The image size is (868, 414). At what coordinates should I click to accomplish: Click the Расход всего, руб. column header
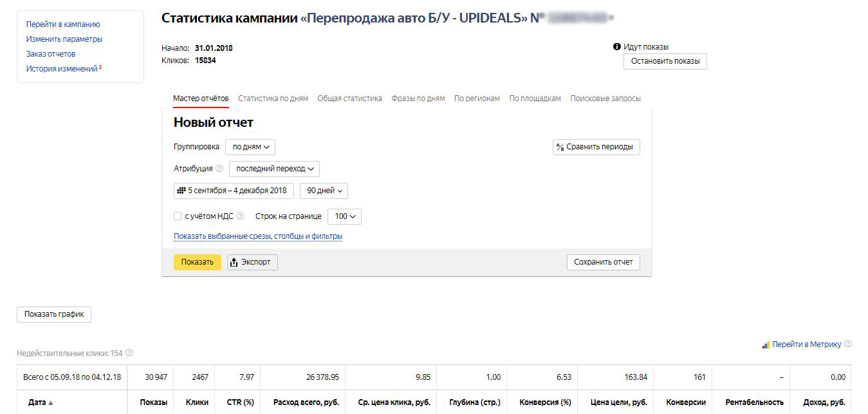[306, 402]
